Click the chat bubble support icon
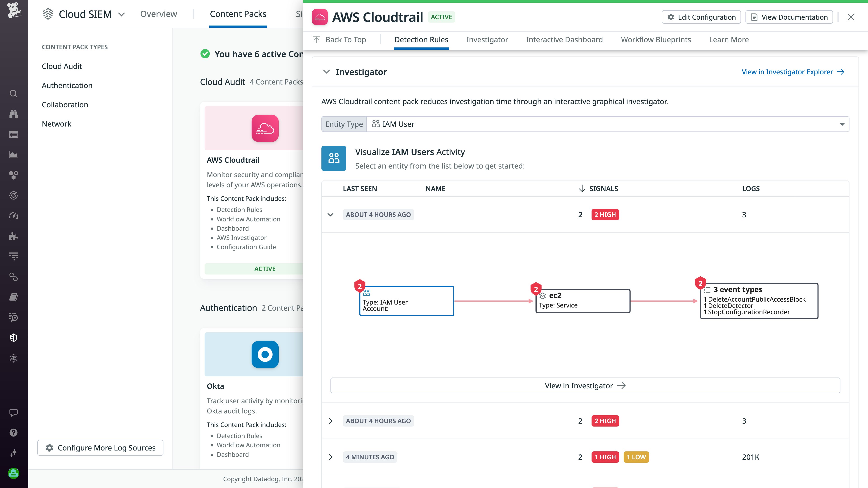 pos(14,412)
